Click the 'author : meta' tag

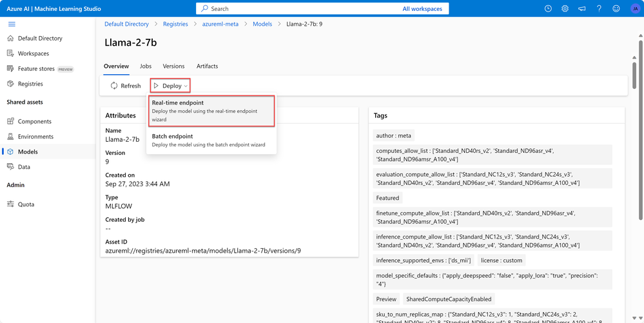click(x=395, y=135)
